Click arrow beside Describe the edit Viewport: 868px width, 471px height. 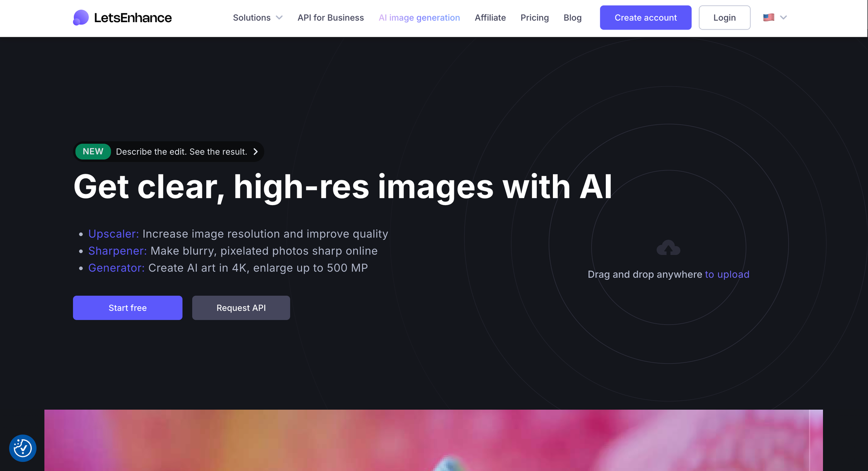pos(256,151)
